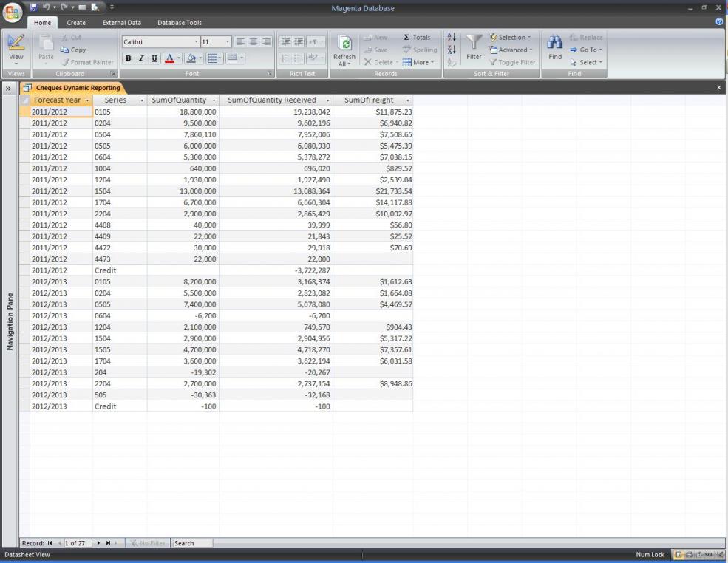Click the Navigation Pane vertical bar
Viewport: 728px width, 563px height.
(x=10, y=321)
